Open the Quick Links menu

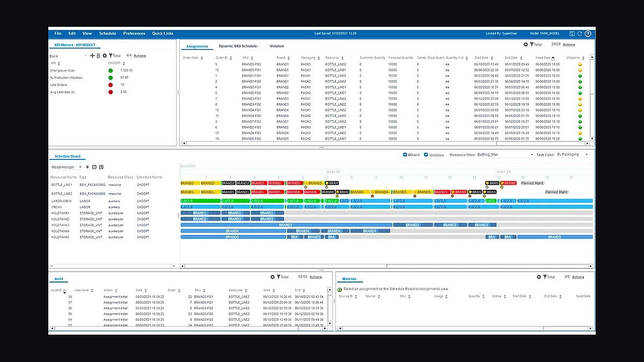coord(162,33)
